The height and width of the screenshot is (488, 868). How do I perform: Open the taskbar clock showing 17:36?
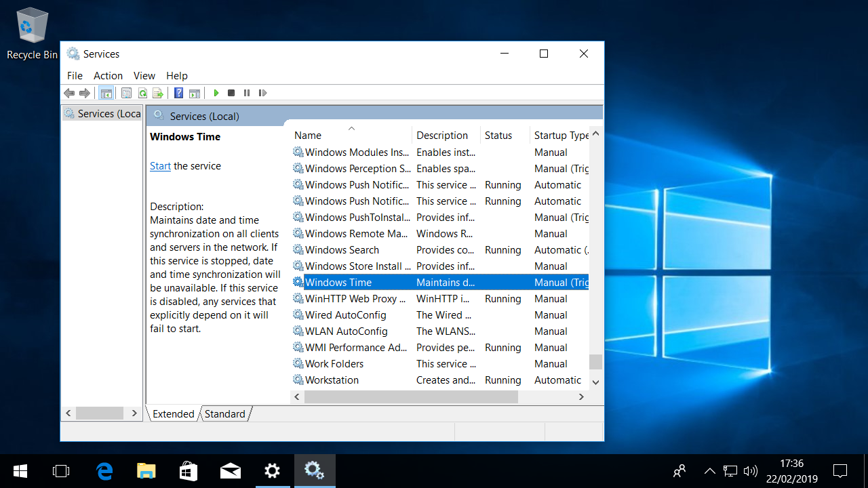coord(792,471)
